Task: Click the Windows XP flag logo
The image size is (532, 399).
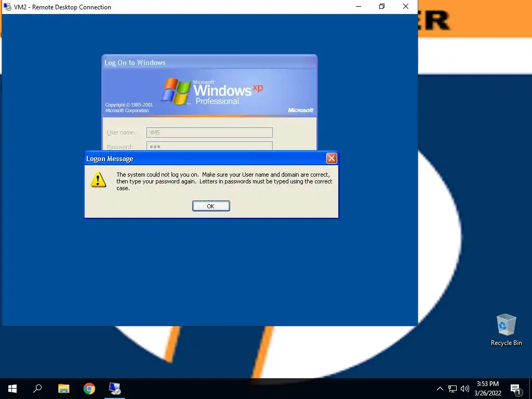Action: tap(176, 91)
